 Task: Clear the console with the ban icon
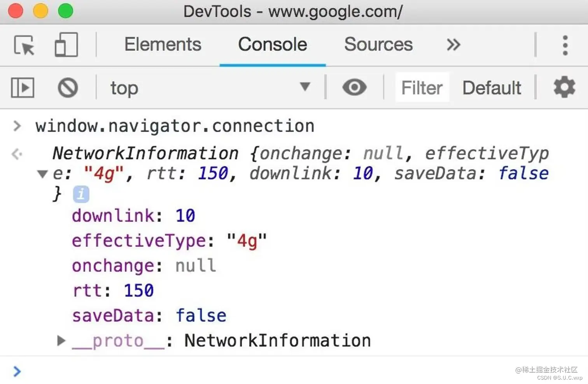(68, 88)
